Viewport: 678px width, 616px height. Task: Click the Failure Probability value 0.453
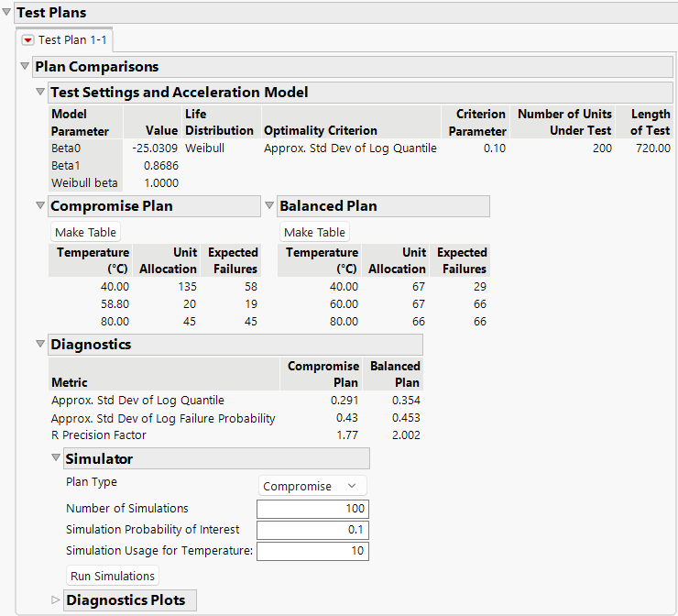point(406,417)
